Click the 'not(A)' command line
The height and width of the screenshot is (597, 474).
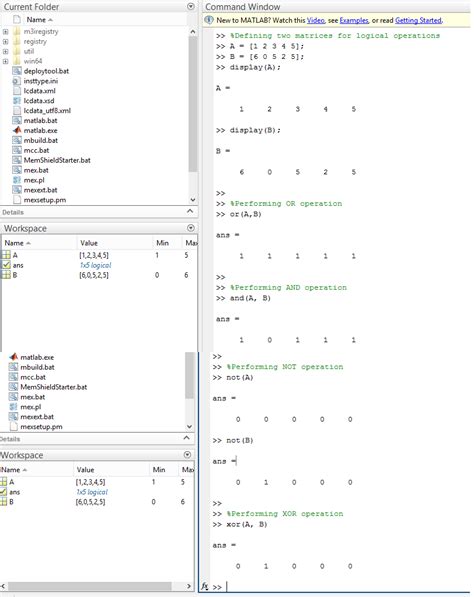[x=239, y=377]
